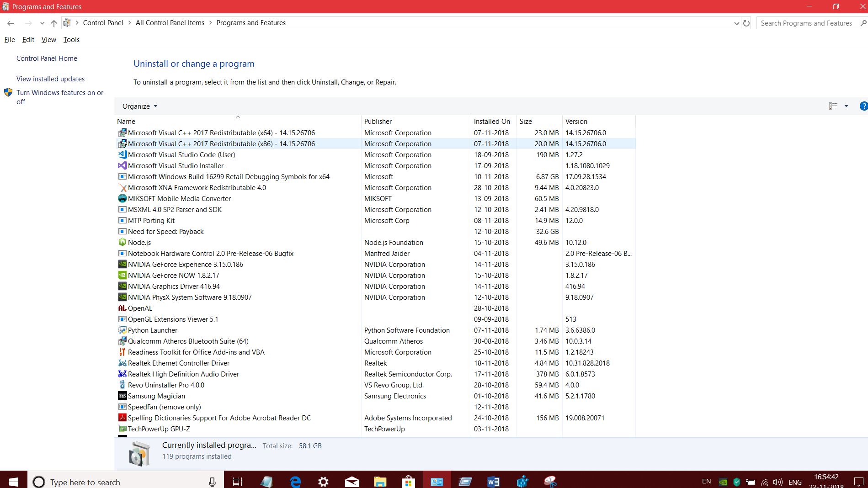Image resolution: width=868 pixels, height=488 pixels.
Task: Click Control Panel in the breadcrumb
Action: 103,23
